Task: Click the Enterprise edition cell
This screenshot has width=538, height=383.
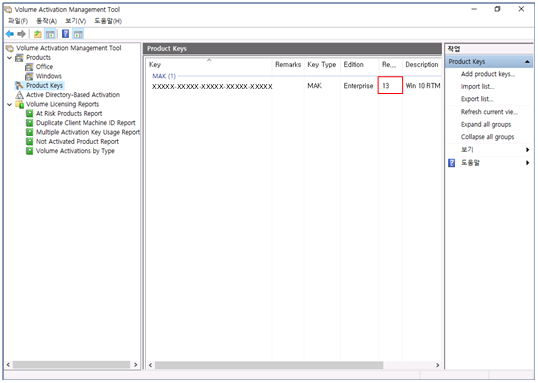Action: coord(358,86)
